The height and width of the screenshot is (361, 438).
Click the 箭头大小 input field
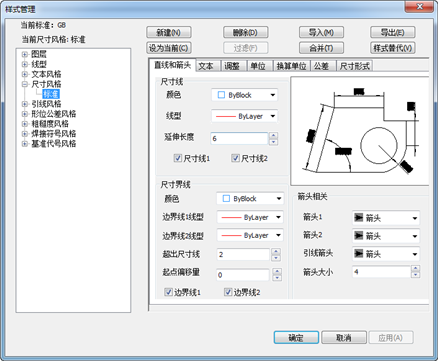pyautogui.click(x=381, y=272)
